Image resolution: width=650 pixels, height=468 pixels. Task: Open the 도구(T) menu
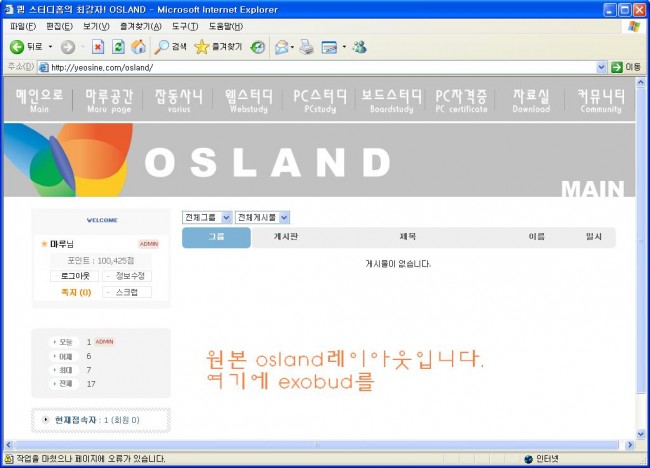coord(185,27)
